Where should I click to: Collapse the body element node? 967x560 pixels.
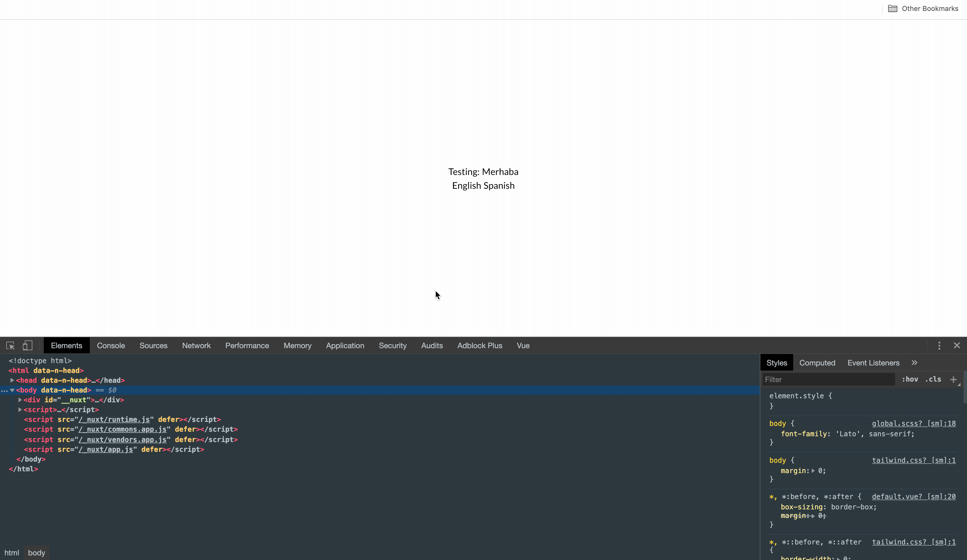click(x=12, y=390)
